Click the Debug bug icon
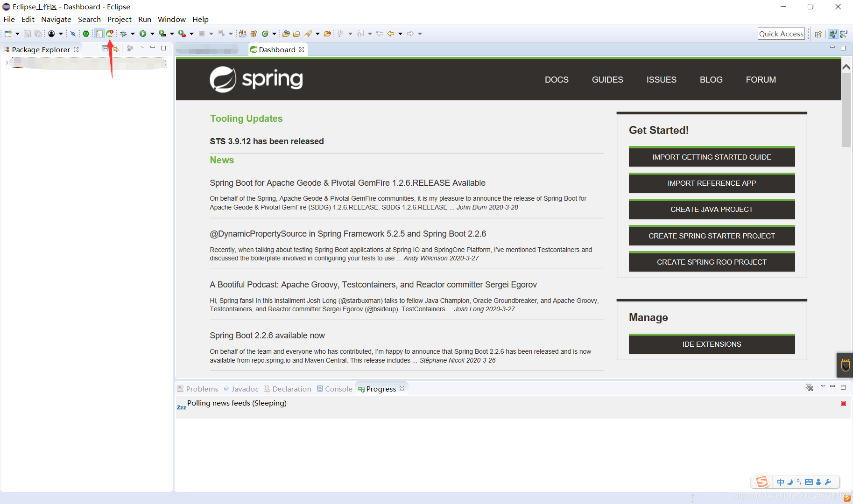The image size is (853, 504). pos(124,34)
